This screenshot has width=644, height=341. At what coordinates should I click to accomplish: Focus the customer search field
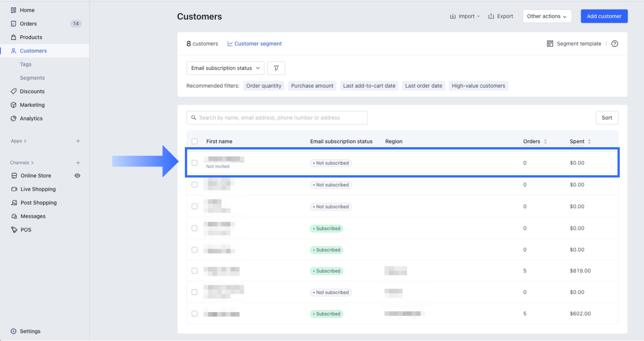click(x=277, y=118)
